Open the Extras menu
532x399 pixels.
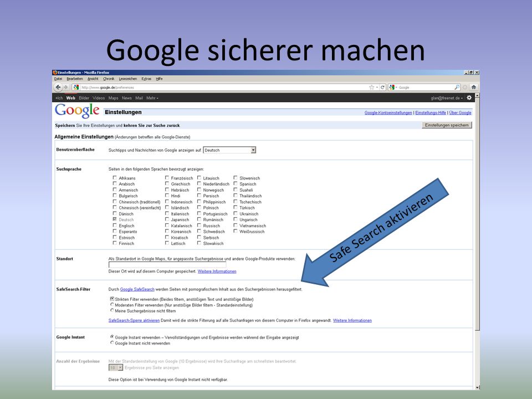(x=146, y=79)
